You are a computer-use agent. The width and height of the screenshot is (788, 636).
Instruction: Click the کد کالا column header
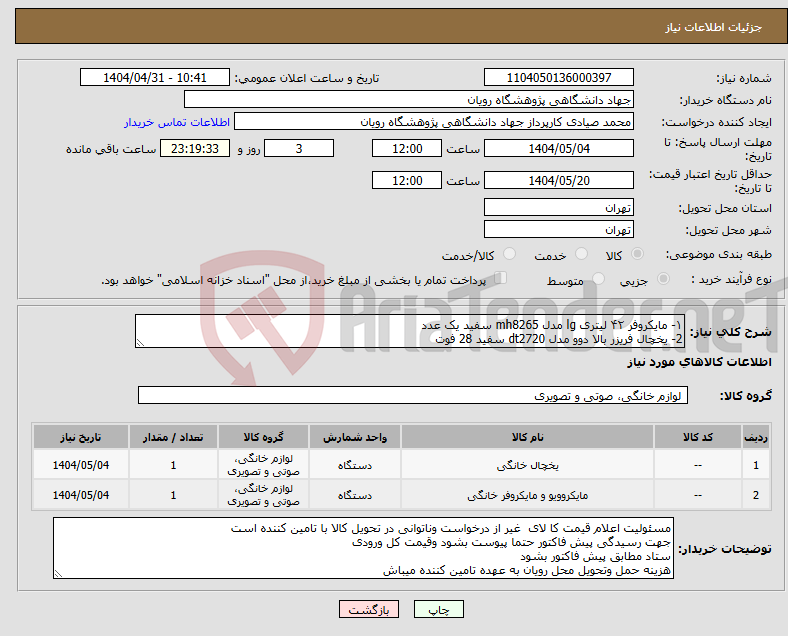(x=698, y=437)
